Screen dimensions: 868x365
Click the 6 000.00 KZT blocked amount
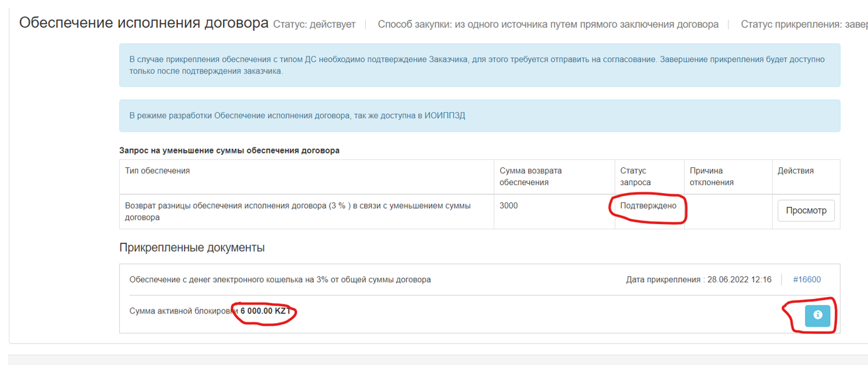pyautogui.click(x=265, y=311)
